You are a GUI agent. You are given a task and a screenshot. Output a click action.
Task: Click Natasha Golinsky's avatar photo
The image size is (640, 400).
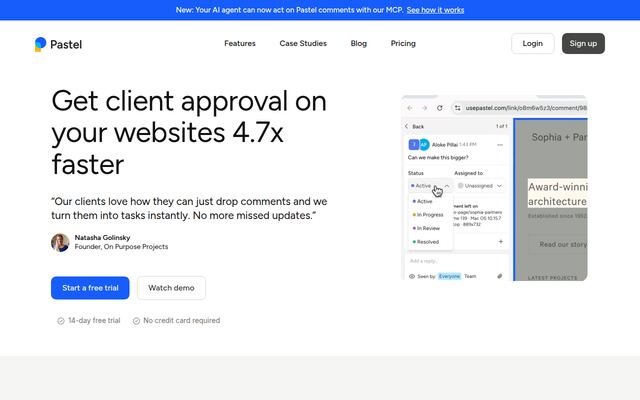pyautogui.click(x=60, y=242)
